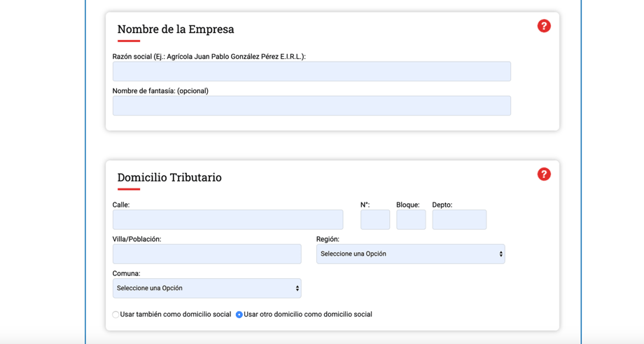Click the 'Villa/Población:' label text
This screenshot has height=344, width=644.
tap(136, 239)
